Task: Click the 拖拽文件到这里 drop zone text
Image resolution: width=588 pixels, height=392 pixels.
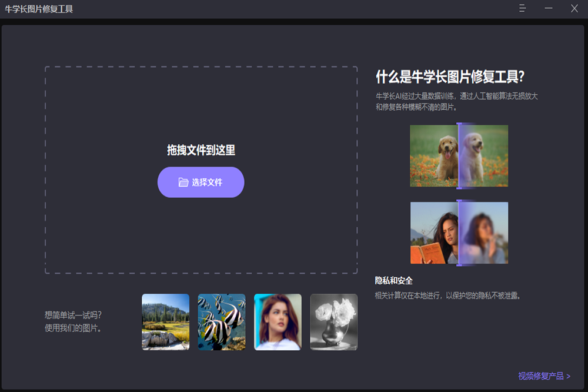Action: [x=201, y=150]
